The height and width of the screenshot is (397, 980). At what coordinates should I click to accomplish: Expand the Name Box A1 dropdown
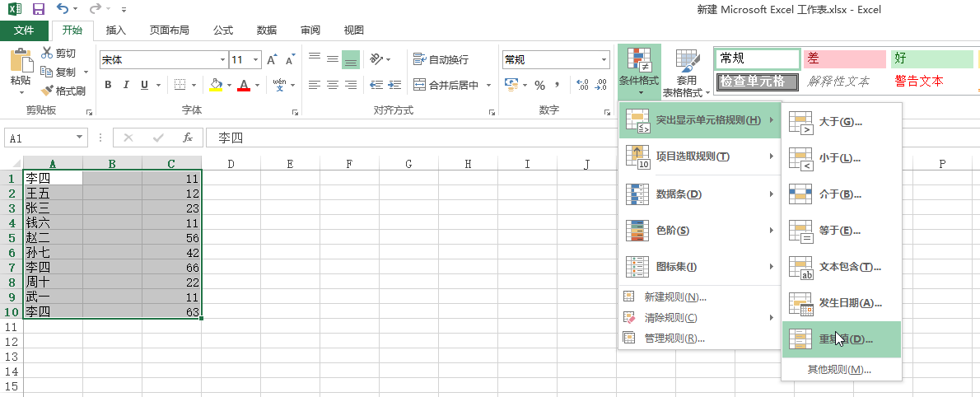click(79, 138)
